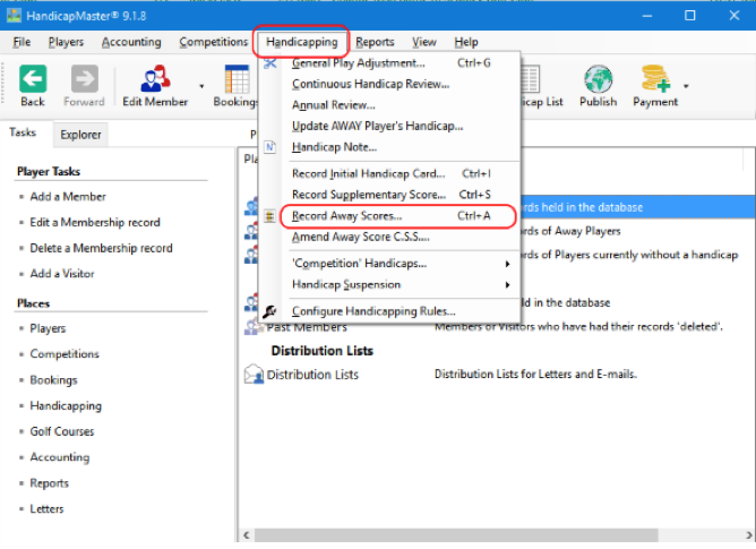756x549 pixels.
Task: Open the View menu
Action: coord(424,42)
